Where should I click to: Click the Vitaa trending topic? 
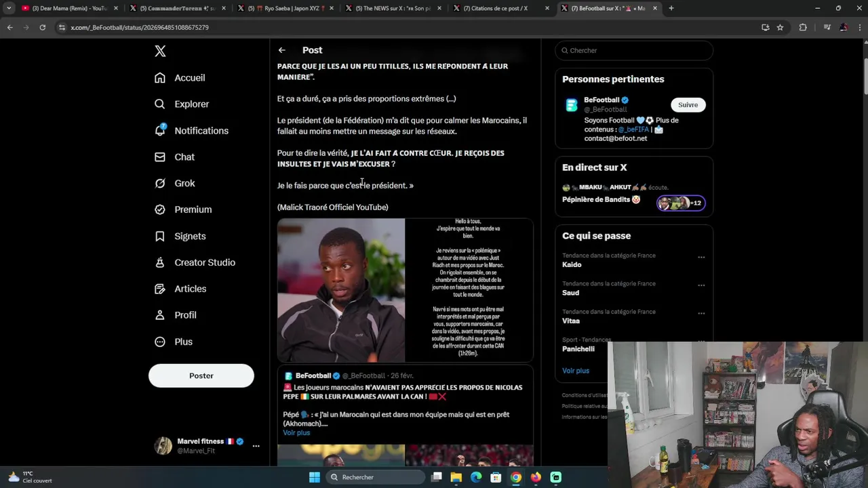click(571, 321)
